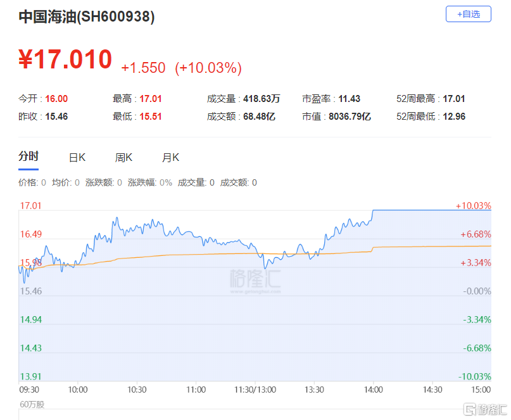This screenshot has height=420, width=511.
Task: Click the 11:30/13:00 time axis label
Action: tap(255, 390)
